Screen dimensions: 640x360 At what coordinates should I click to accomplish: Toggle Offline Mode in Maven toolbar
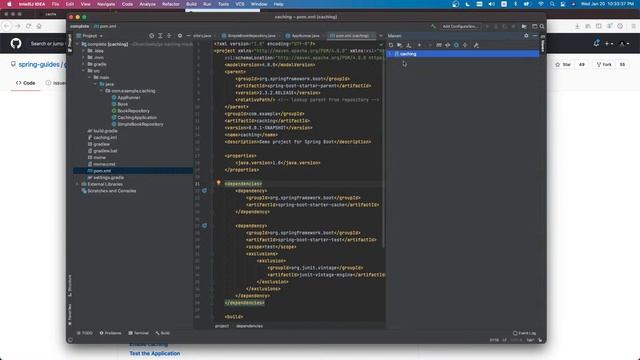448,45
